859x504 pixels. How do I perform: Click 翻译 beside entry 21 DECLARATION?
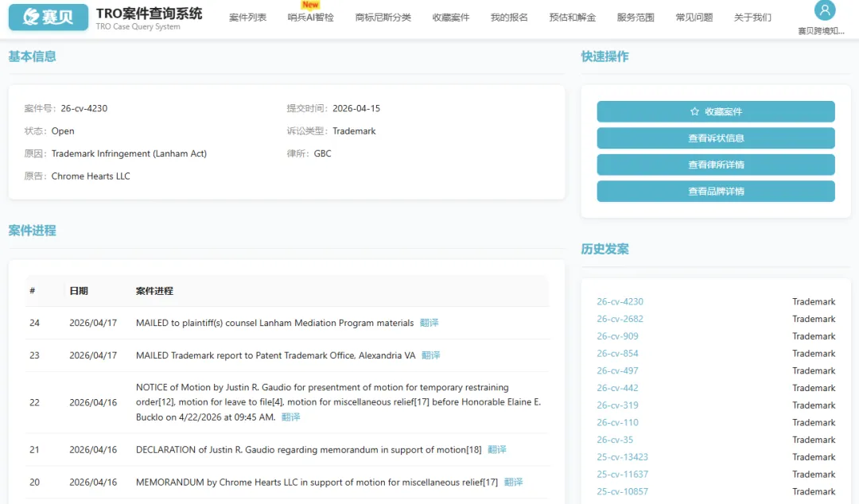(496, 450)
